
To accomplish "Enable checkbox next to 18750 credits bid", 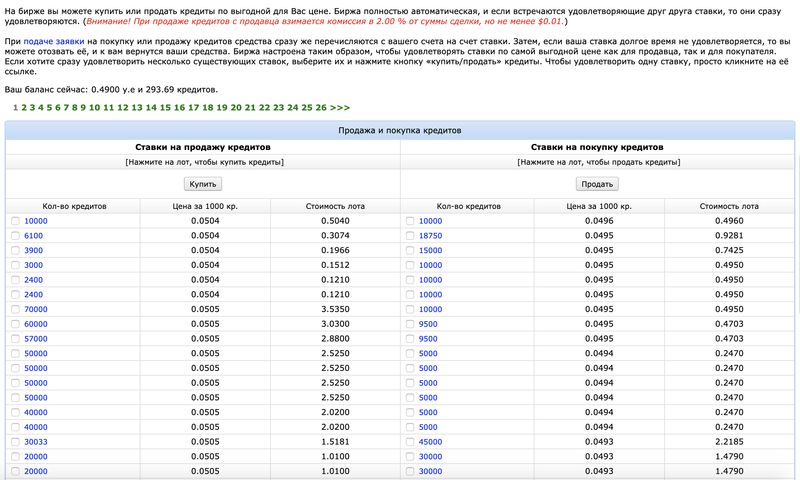I will 410,236.
